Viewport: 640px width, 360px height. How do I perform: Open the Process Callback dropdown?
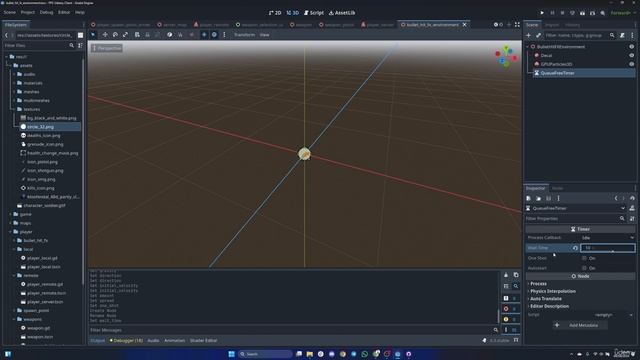(607, 238)
